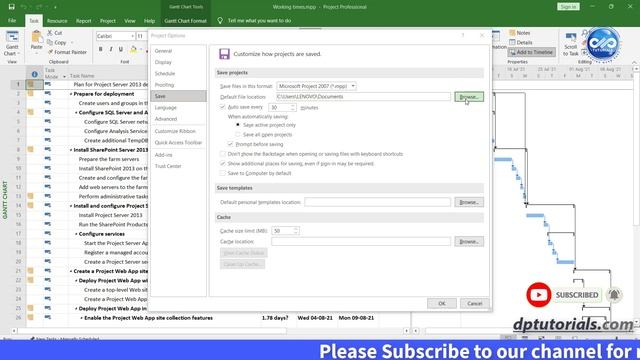Click the Save icon in the title bar
The width and height of the screenshot is (640, 360).
point(11,7)
